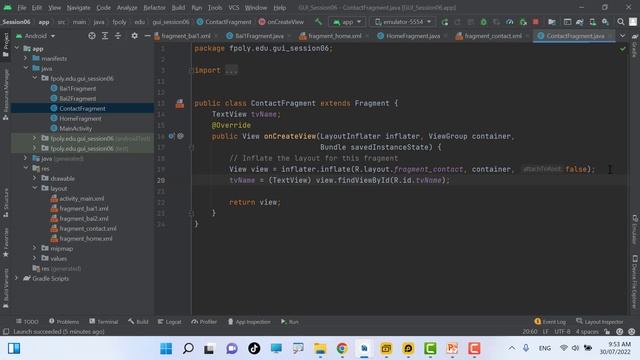Expand the manifests folder
Screen dimensions: 640x360
26,58
